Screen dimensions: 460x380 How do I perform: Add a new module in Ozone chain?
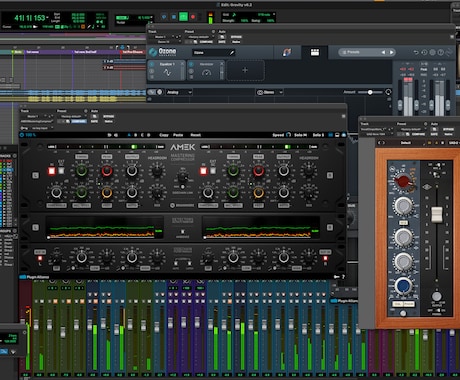click(245, 70)
